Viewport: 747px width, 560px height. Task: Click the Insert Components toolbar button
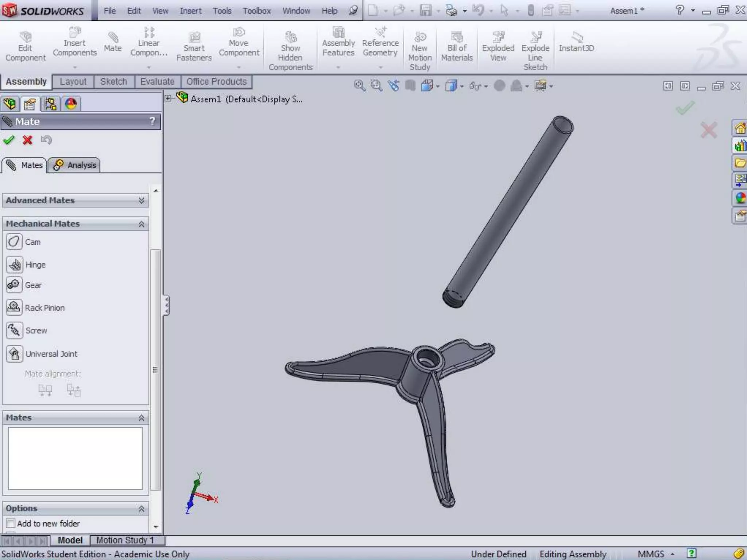click(75, 43)
